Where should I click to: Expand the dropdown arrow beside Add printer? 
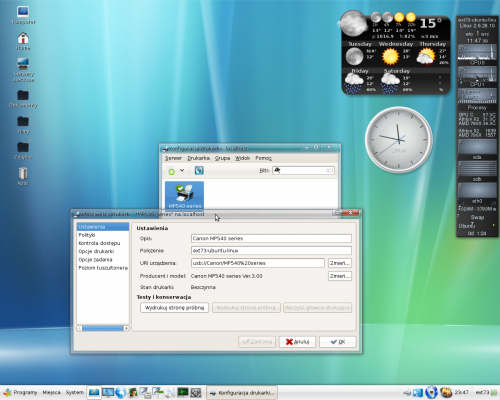182,170
